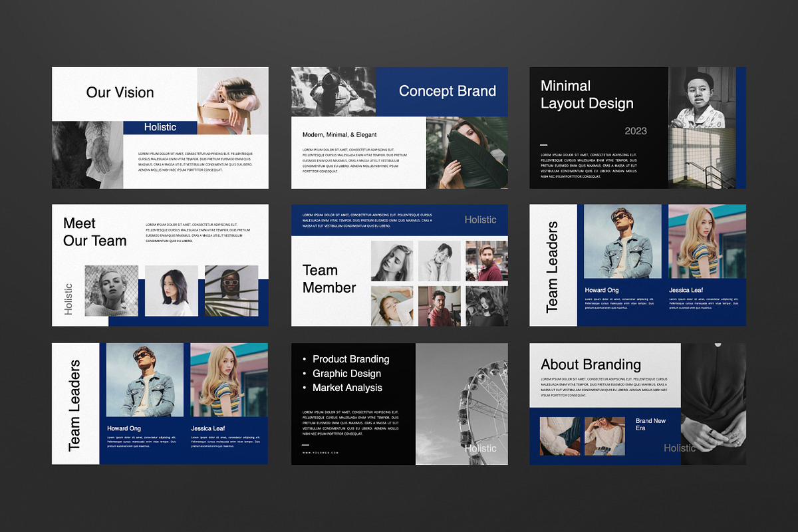Select the short dark-haired woman team photo
Screen dimensions: 798x532
click(x=172, y=291)
